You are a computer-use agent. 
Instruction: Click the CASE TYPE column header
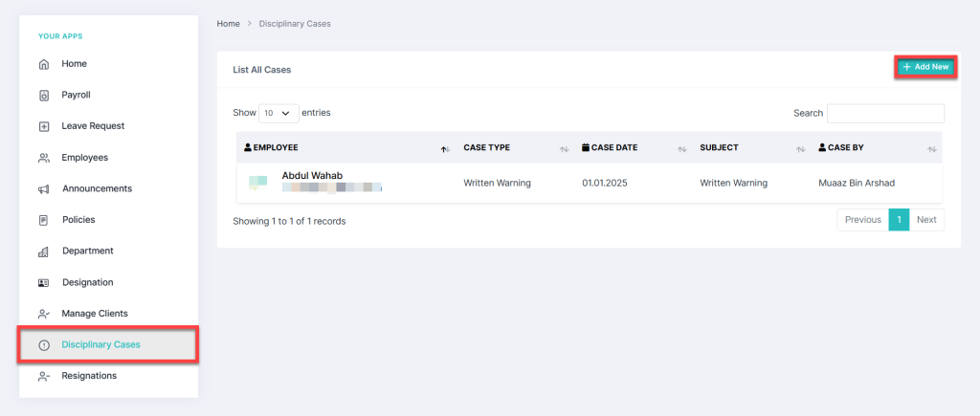point(487,148)
